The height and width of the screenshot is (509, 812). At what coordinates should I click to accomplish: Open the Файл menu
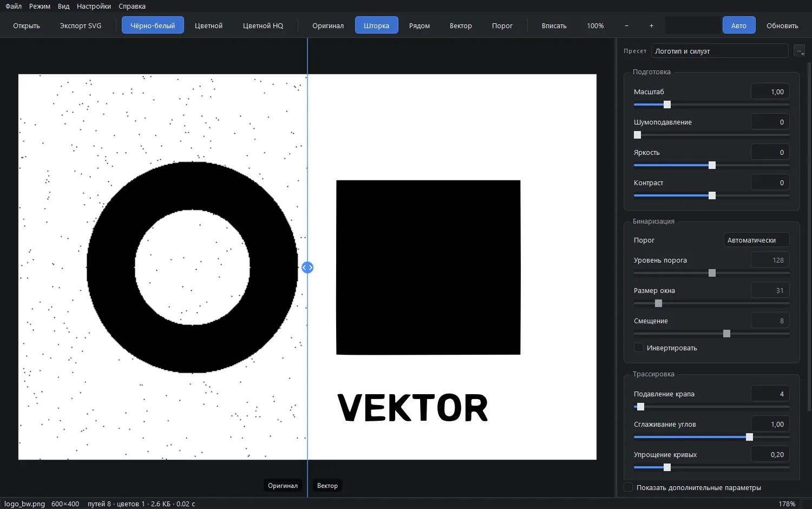(14, 6)
